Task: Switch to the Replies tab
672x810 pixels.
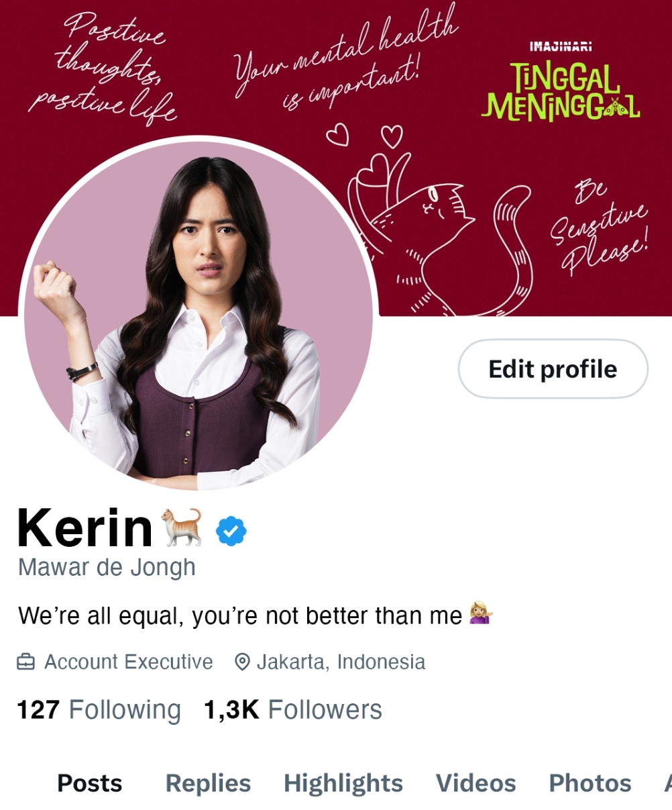Action: pyautogui.click(x=208, y=783)
